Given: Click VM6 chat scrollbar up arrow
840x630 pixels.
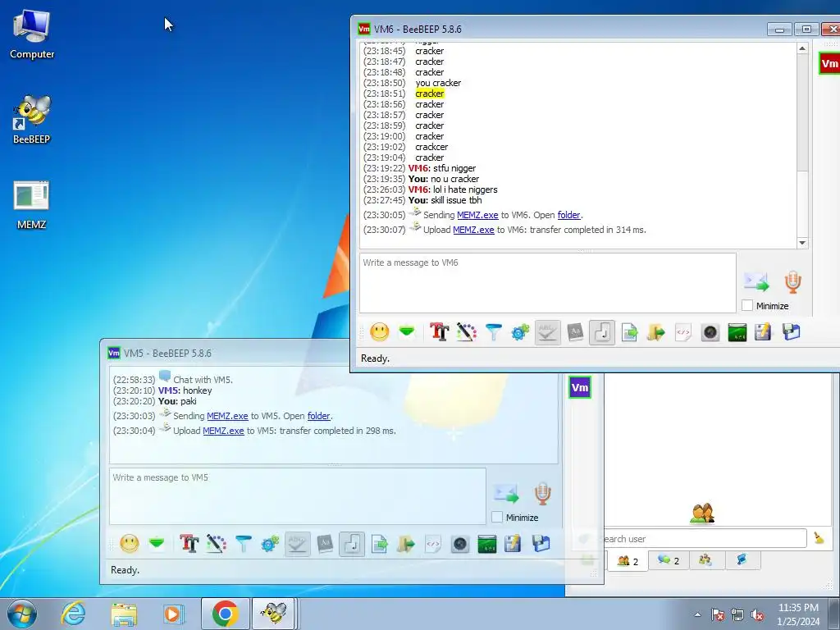Looking at the screenshot, I should (802, 48).
